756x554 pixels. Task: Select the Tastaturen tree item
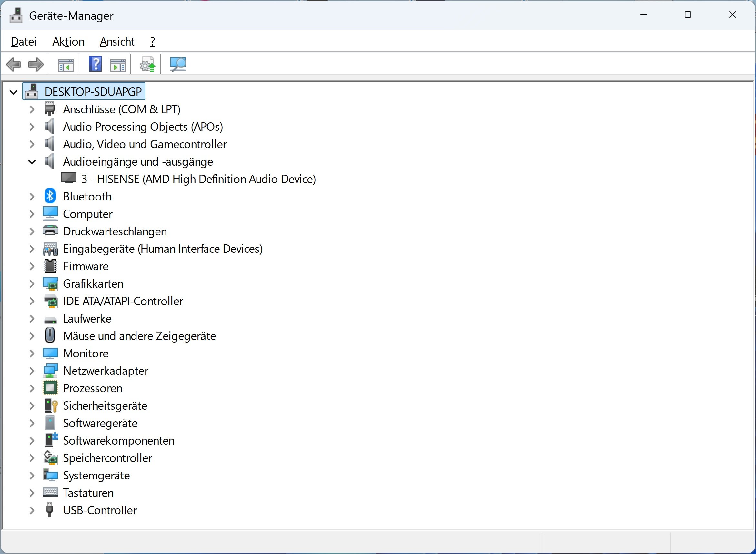coord(88,493)
